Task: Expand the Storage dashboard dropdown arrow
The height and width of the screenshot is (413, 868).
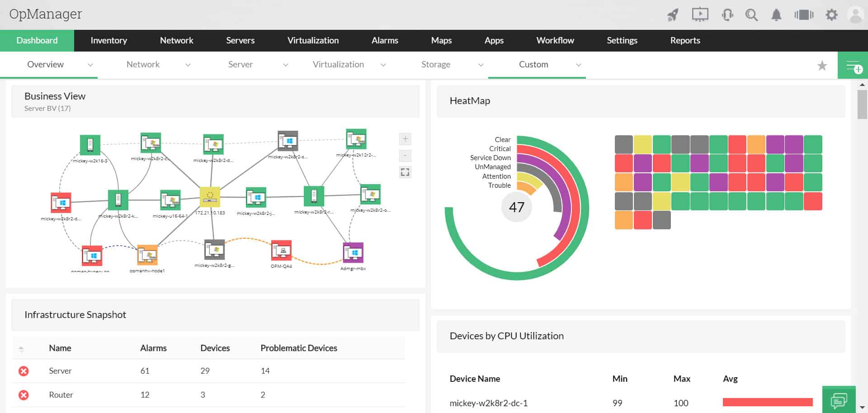Action: [x=481, y=65]
